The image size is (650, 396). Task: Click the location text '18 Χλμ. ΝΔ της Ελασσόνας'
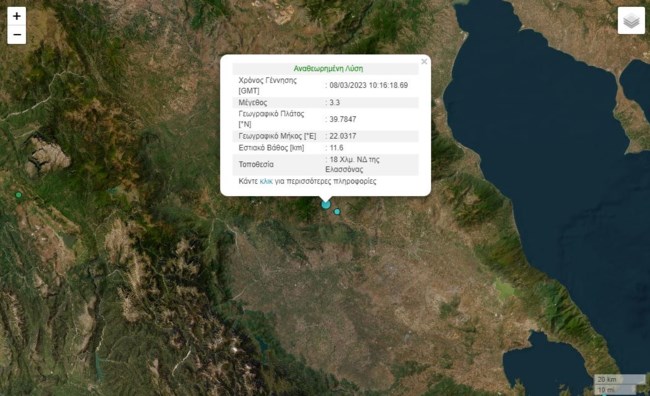(352, 165)
